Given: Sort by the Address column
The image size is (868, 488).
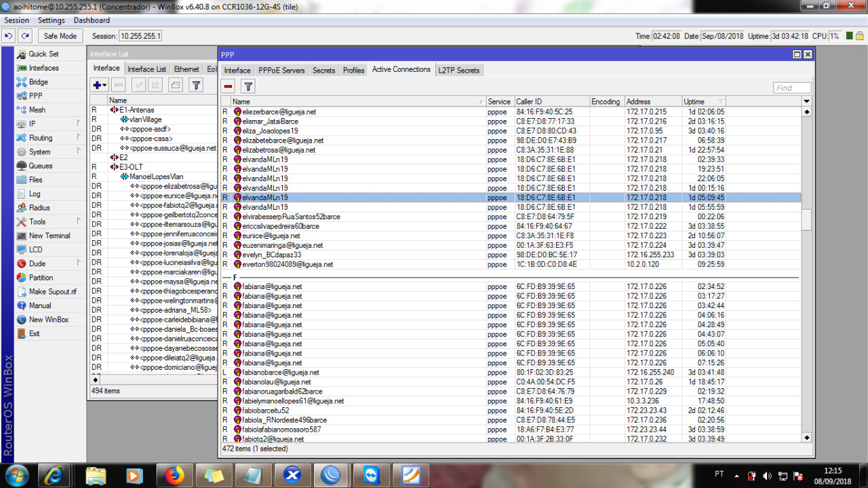Looking at the screenshot, I should click(653, 102).
